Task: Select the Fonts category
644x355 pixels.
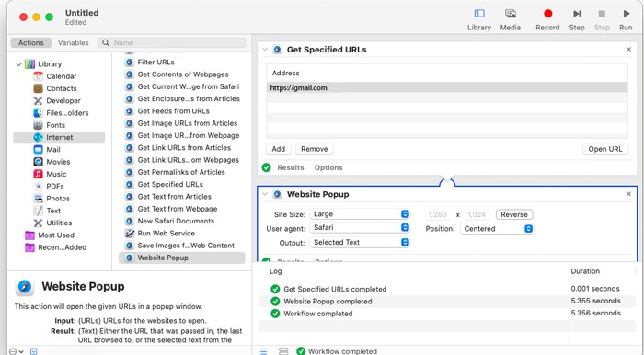Action: pos(55,126)
